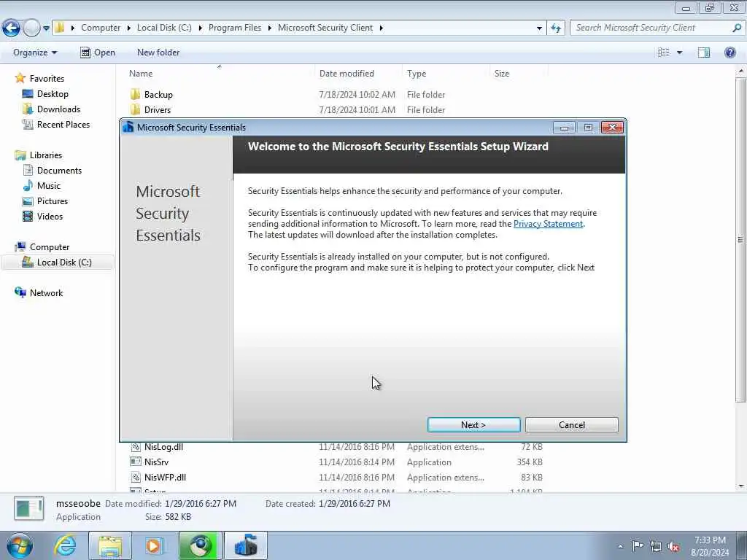The width and height of the screenshot is (747, 560).
Task: Expand address bar history dropdown
Action: [539, 28]
